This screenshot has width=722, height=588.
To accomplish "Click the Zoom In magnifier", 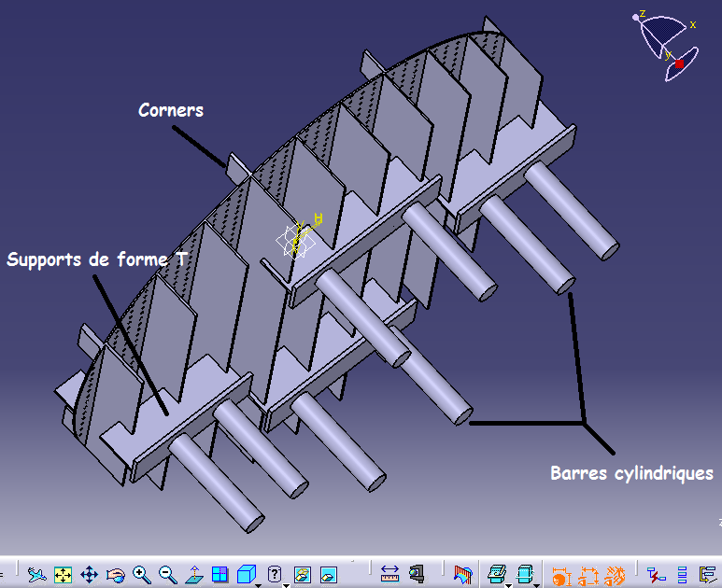I will 142,575.
